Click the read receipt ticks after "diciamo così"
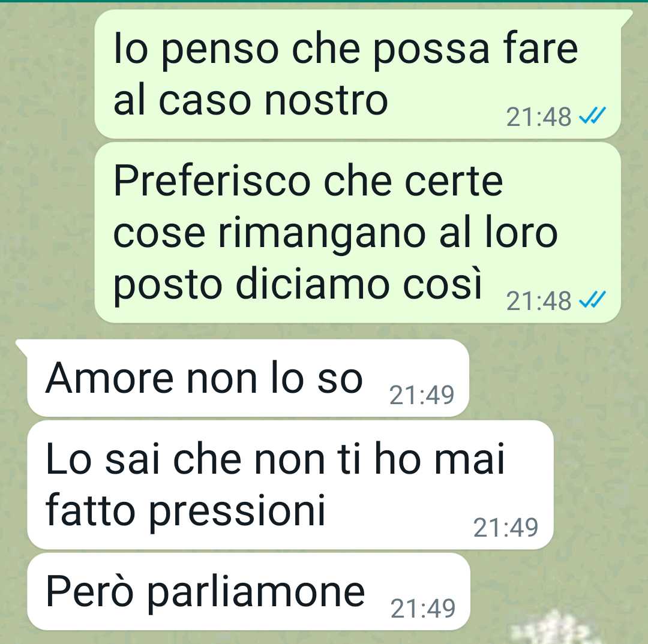648x644 pixels. point(592,299)
